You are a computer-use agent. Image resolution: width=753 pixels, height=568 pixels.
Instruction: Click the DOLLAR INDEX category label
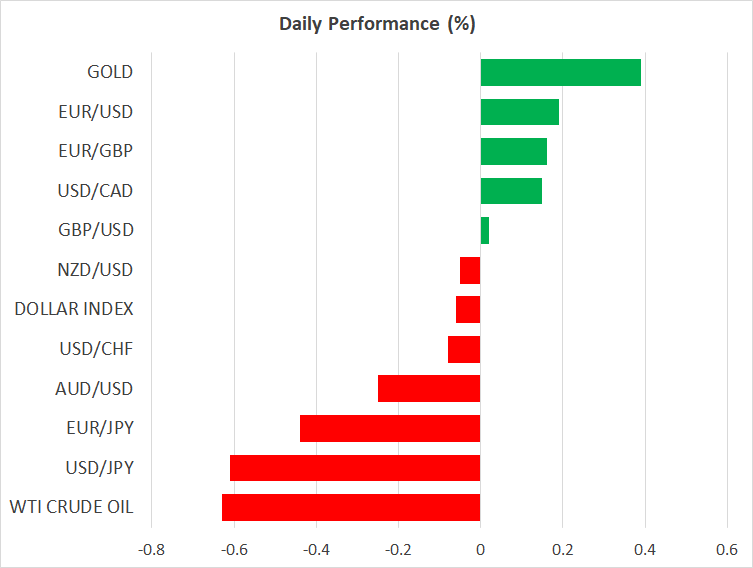(x=74, y=309)
